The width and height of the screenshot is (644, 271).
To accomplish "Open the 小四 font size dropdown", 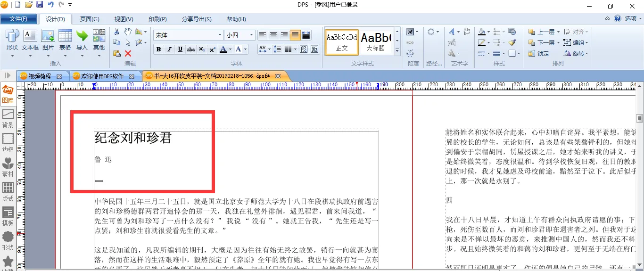I will click(252, 35).
